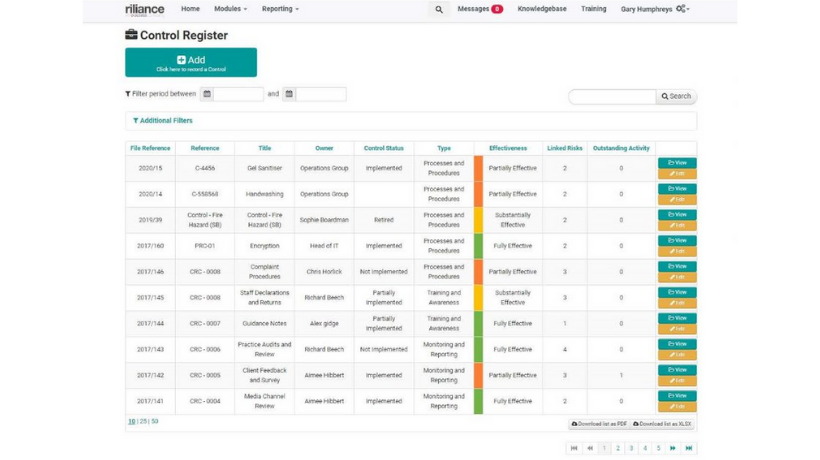Click the riliance logo
The image size is (820, 460).
145,9
